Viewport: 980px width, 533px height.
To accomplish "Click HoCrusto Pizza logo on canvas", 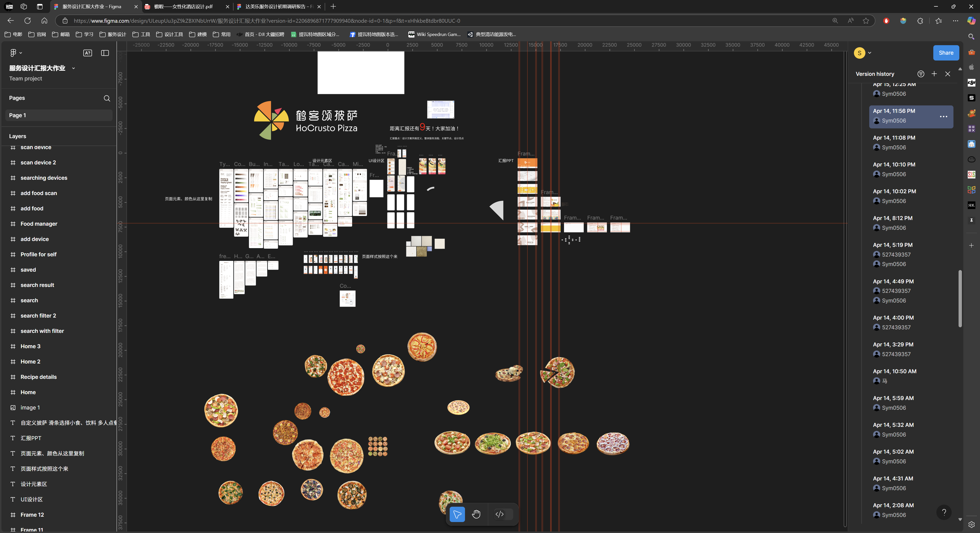I will pos(306,120).
